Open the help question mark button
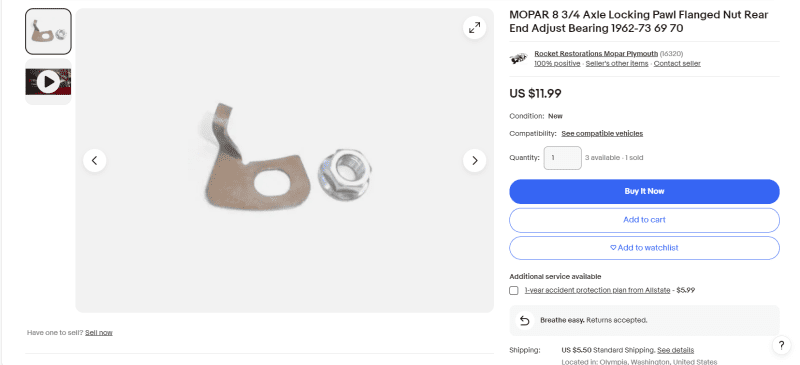800x365 pixels. pyautogui.click(x=781, y=345)
